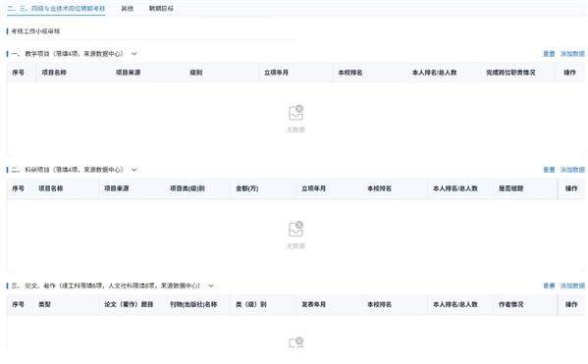Click 立项年月 header in 科研项目 table

[x=313, y=188]
